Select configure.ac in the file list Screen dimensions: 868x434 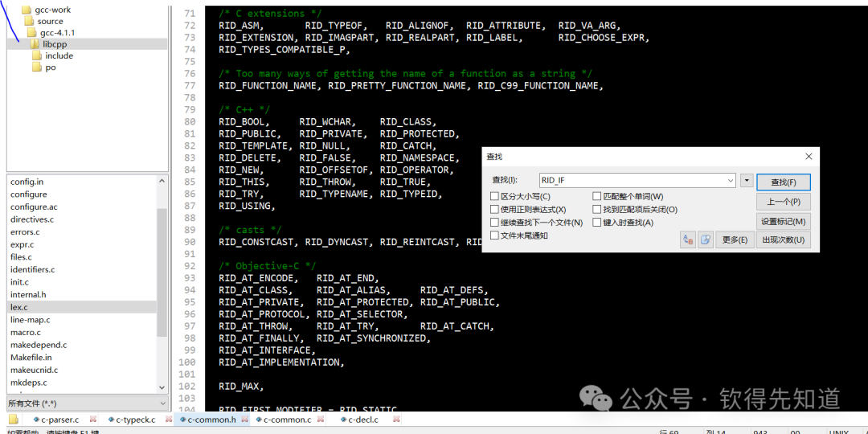(x=34, y=207)
